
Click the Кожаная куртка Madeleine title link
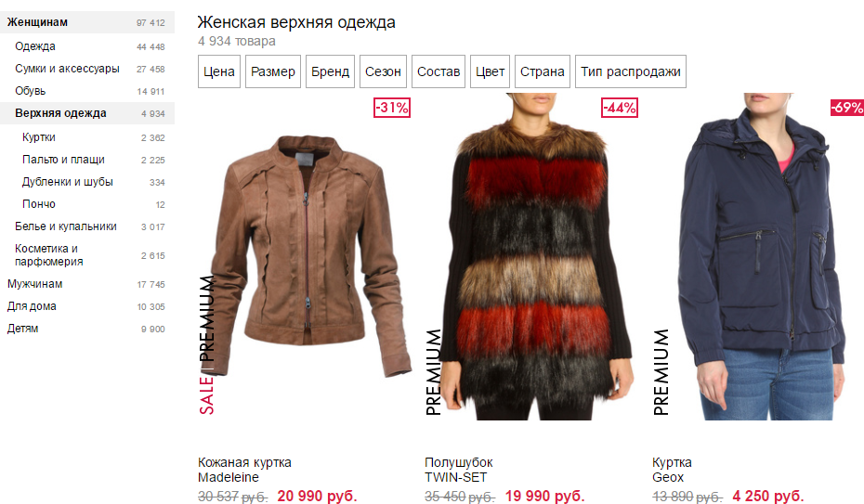(244, 470)
